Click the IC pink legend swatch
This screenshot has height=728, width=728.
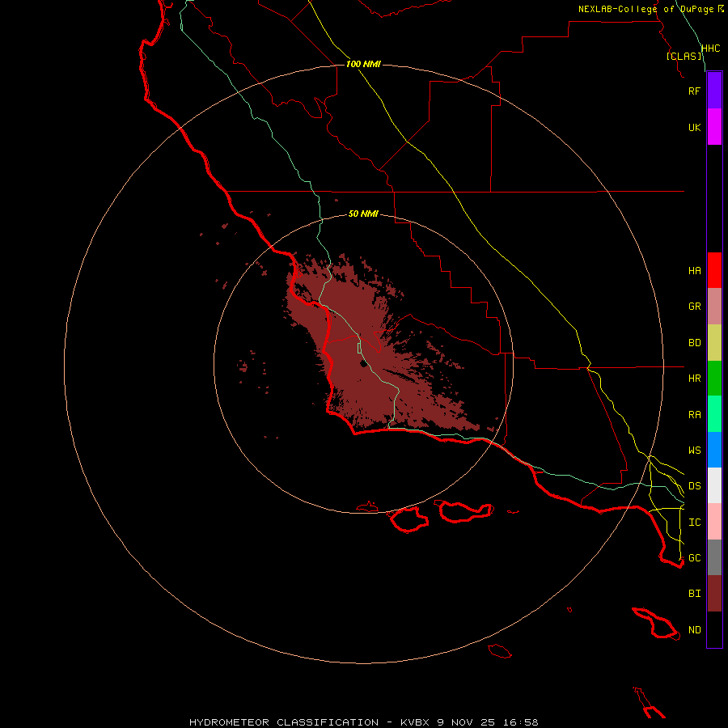pos(714,522)
